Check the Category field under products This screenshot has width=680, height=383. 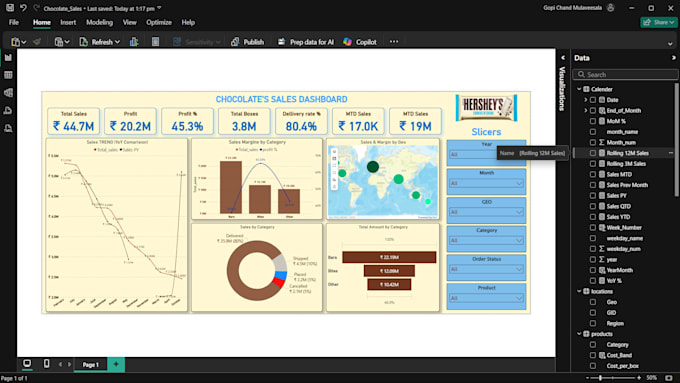pyautogui.click(x=593, y=344)
